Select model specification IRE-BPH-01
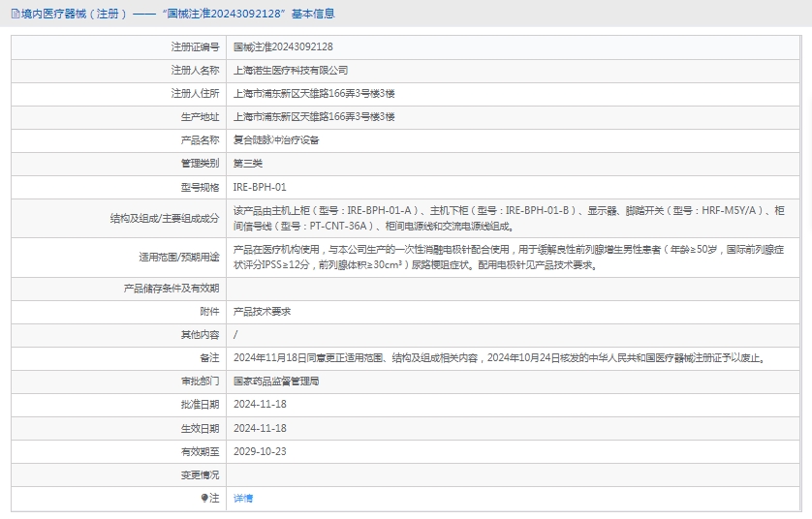Image resolution: width=812 pixels, height=519 pixels. pyautogui.click(x=260, y=187)
